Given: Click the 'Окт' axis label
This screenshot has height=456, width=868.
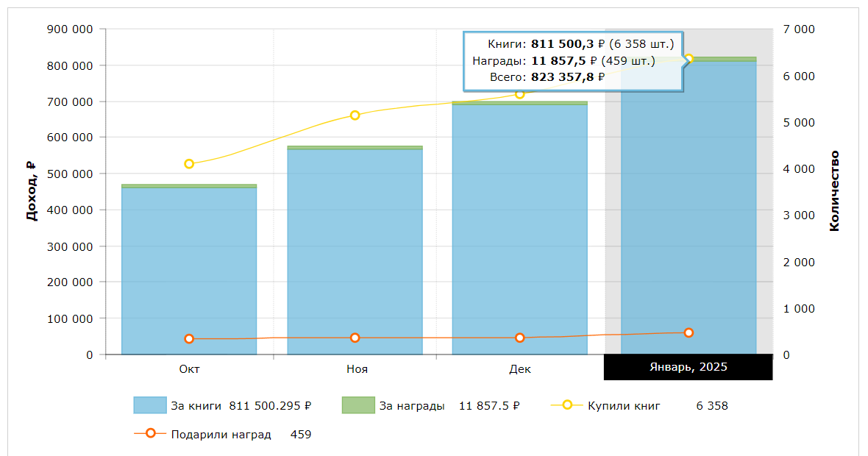Looking at the screenshot, I should (x=189, y=369).
